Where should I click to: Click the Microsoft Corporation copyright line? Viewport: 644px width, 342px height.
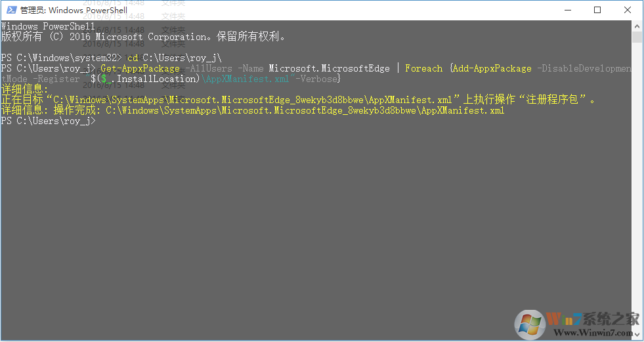pyautogui.click(x=143, y=37)
